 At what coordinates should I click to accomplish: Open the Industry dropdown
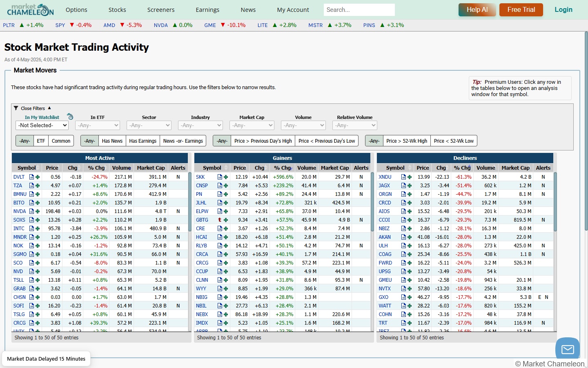pyautogui.click(x=200, y=126)
